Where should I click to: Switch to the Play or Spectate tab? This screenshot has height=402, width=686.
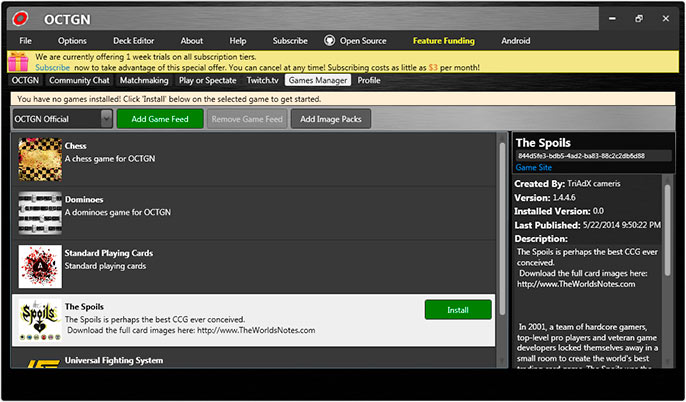pos(207,80)
